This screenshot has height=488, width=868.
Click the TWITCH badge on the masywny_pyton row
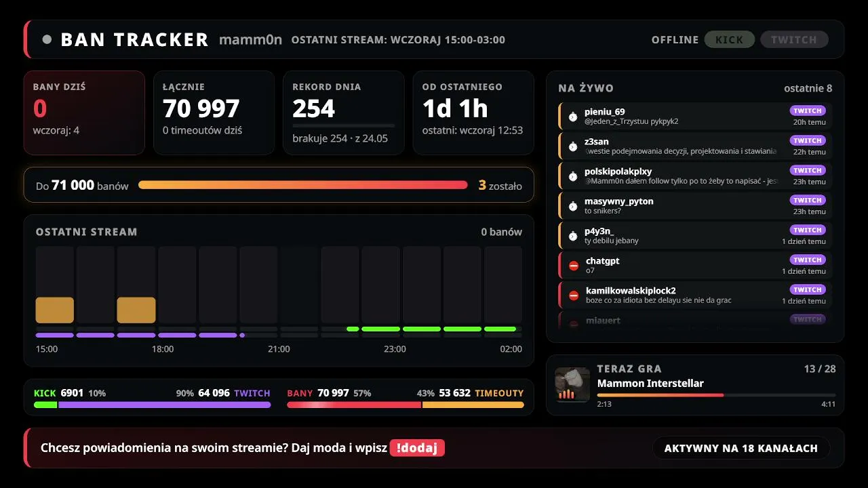pyautogui.click(x=808, y=200)
